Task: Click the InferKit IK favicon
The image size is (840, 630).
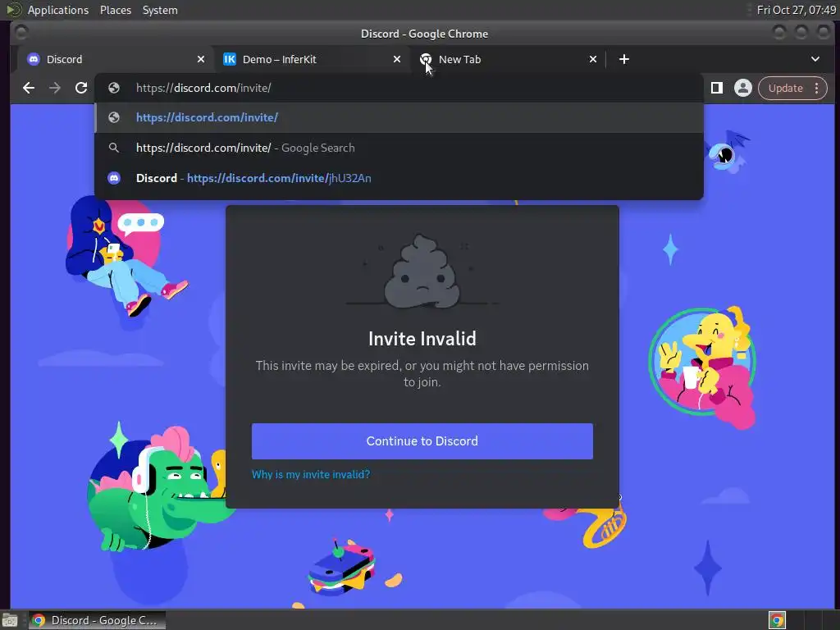Action: [230, 59]
